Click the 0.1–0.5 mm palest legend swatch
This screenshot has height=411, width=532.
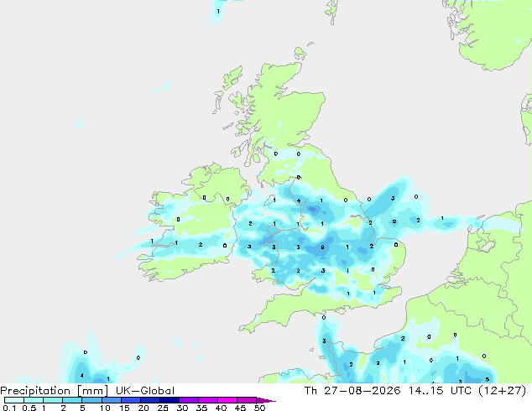(x=14, y=400)
